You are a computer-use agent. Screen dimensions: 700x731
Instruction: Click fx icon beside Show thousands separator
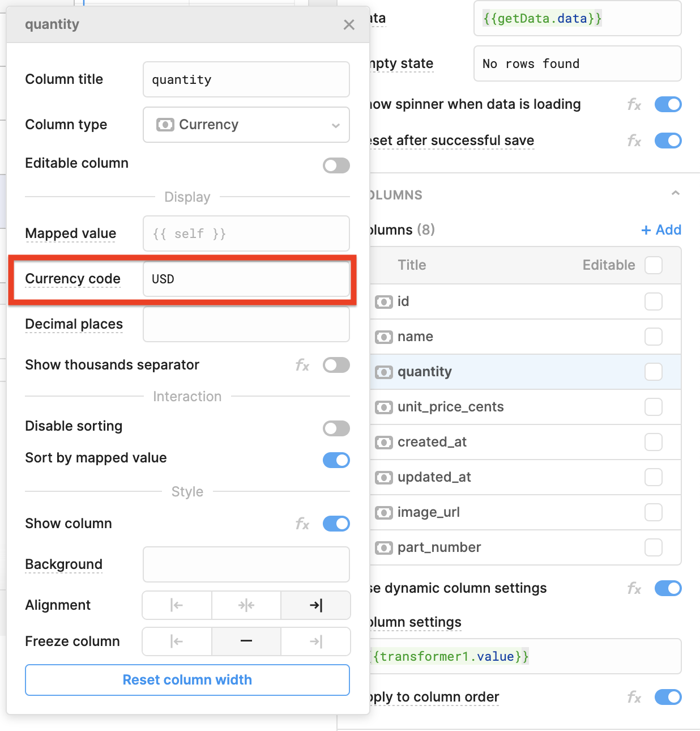302,365
